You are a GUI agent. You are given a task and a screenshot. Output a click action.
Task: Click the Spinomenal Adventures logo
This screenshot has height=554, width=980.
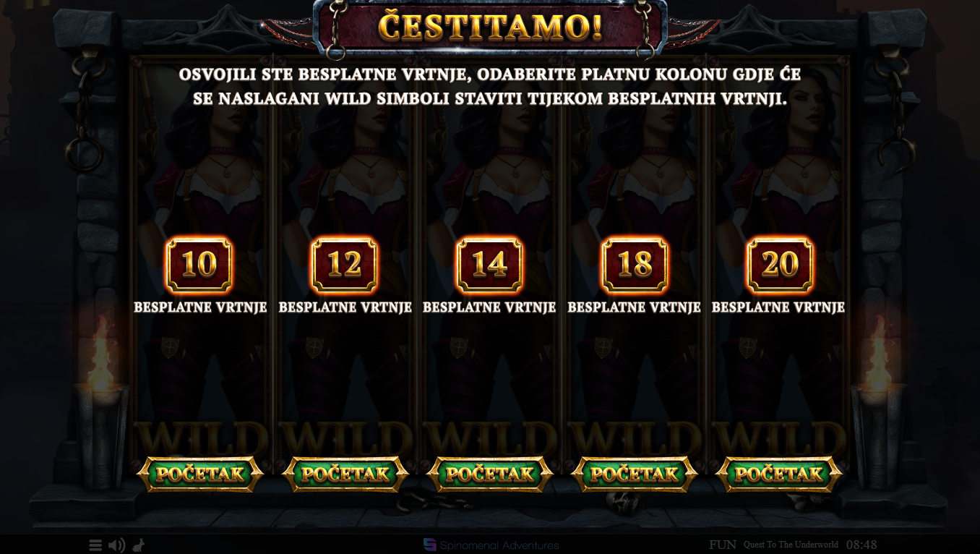491,545
